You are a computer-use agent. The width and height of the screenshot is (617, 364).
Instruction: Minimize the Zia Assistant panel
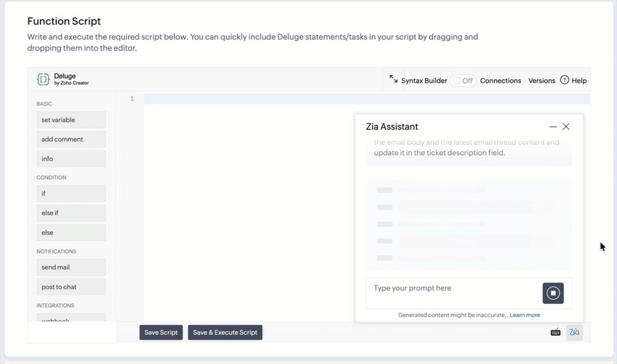tap(553, 127)
